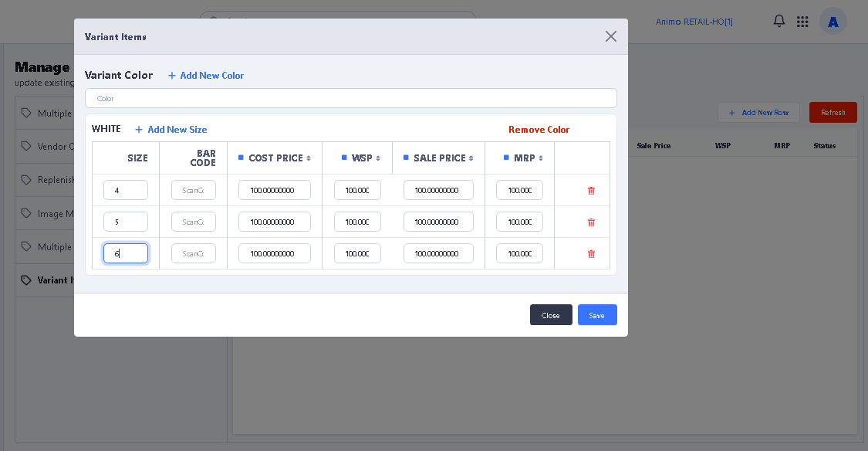Click barcode scan field in size 5 row

[x=193, y=222]
